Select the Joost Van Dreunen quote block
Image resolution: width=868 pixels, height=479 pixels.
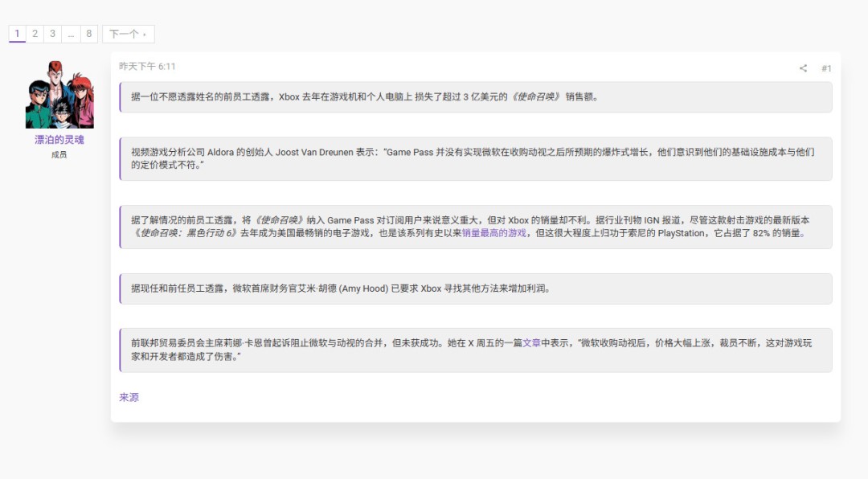[x=474, y=159]
